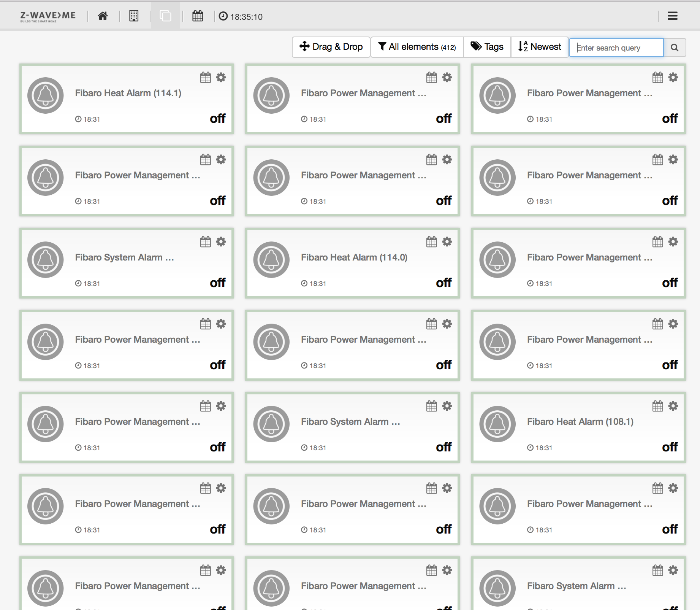
Task: Go to the home dashboard icon
Action: (x=103, y=16)
